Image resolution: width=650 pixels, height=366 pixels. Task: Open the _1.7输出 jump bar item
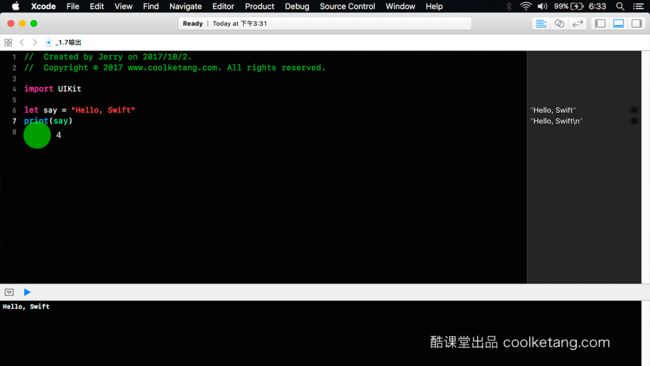pyautogui.click(x=68, y=42)
